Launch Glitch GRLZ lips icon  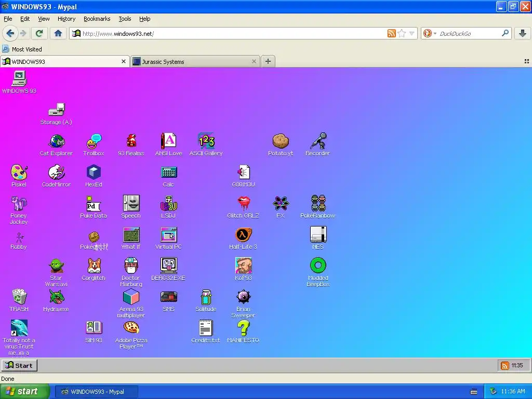pos(243,204)
